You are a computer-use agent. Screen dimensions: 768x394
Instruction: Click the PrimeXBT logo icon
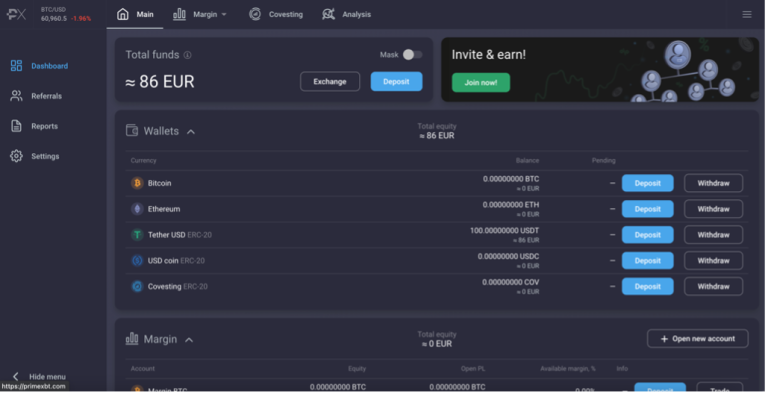tap(17, 14)
